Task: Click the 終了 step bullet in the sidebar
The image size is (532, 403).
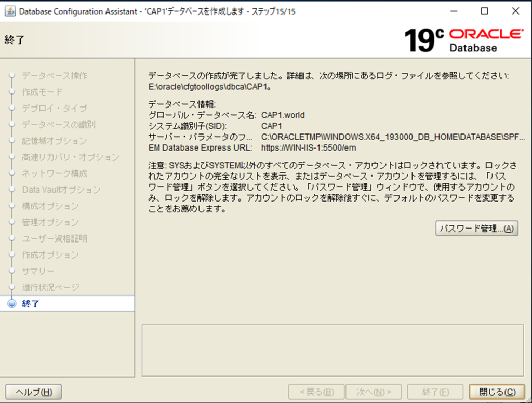Action: [x=12, y=304]
